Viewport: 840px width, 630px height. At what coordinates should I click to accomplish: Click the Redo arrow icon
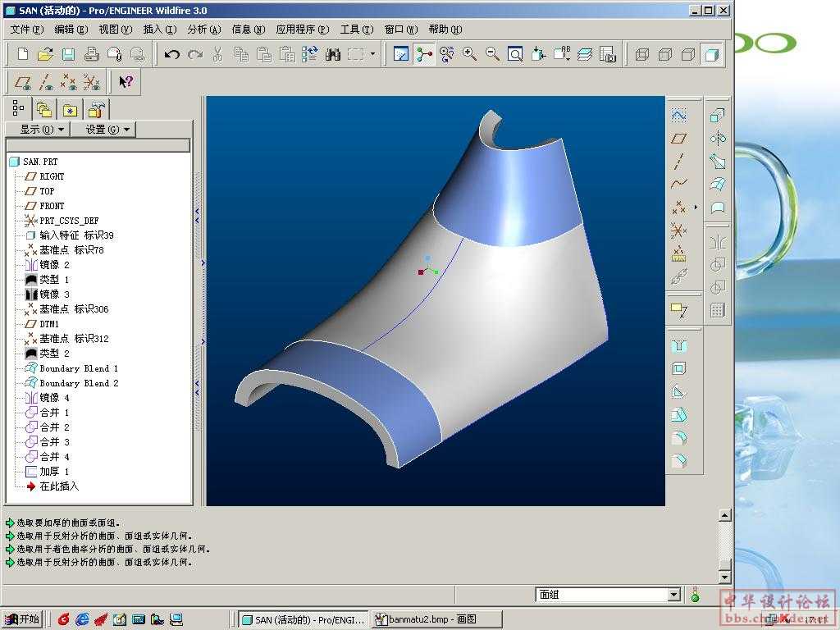tap(195, 54)
